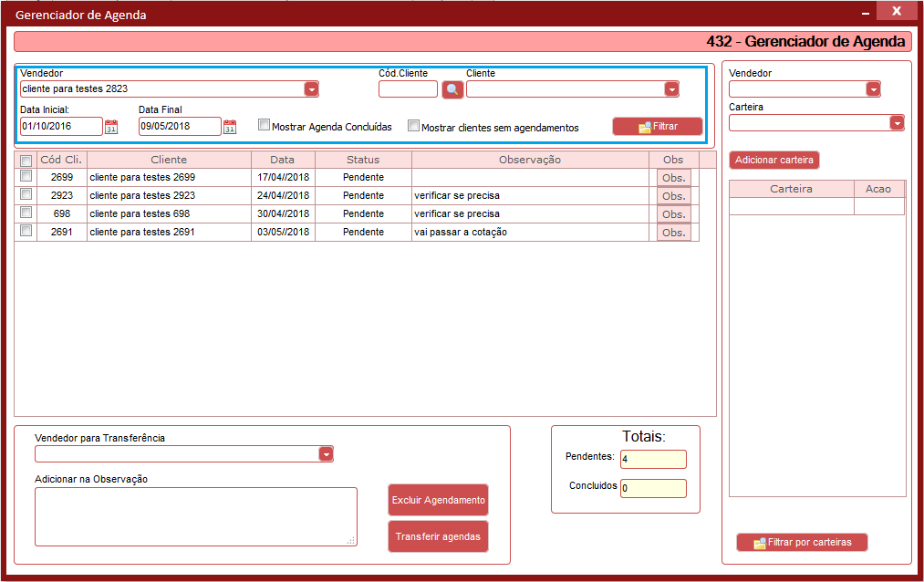Expand the Vendedor para Transferência dropdown
Viewport: 924px width, 582px height.
click(327, 454)
